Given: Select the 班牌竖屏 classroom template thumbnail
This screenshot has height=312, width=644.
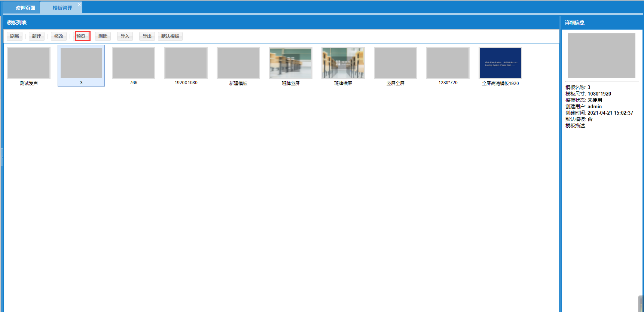Looking at the screenshot, I should (x=291, y=63).
